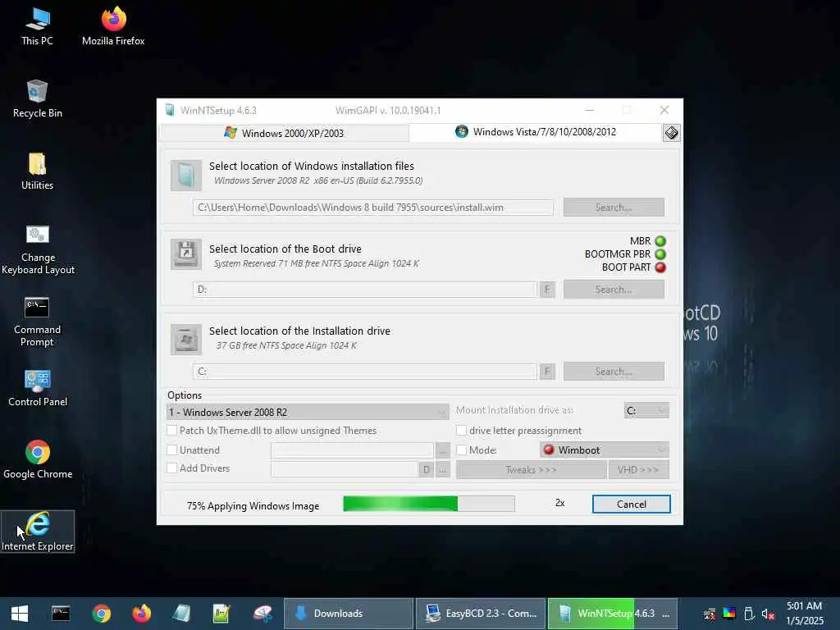The width and height of the screenshot is (840, 630).
Task: Click the colorful pinwheel taskbar icon
Action: [262, 614]
